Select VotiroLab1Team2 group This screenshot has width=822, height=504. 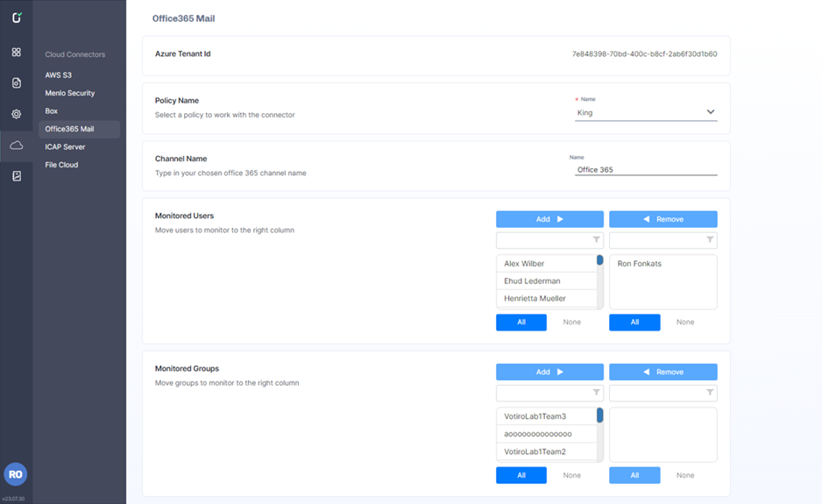coord(546,451)
